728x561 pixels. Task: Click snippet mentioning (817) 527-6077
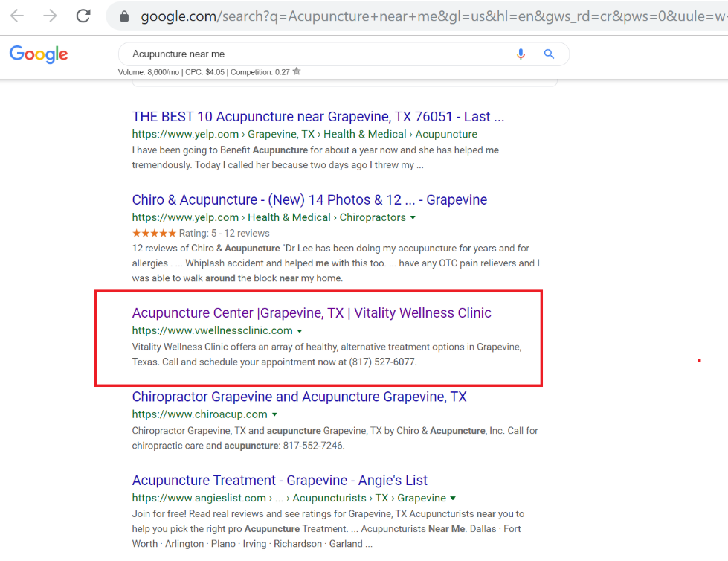click(327, 354)
